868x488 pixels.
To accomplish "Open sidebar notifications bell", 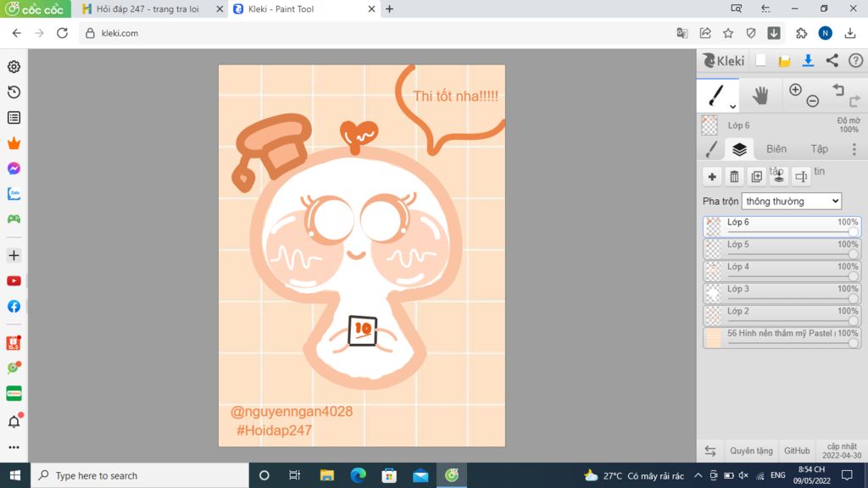I will [x=14, y=422].
